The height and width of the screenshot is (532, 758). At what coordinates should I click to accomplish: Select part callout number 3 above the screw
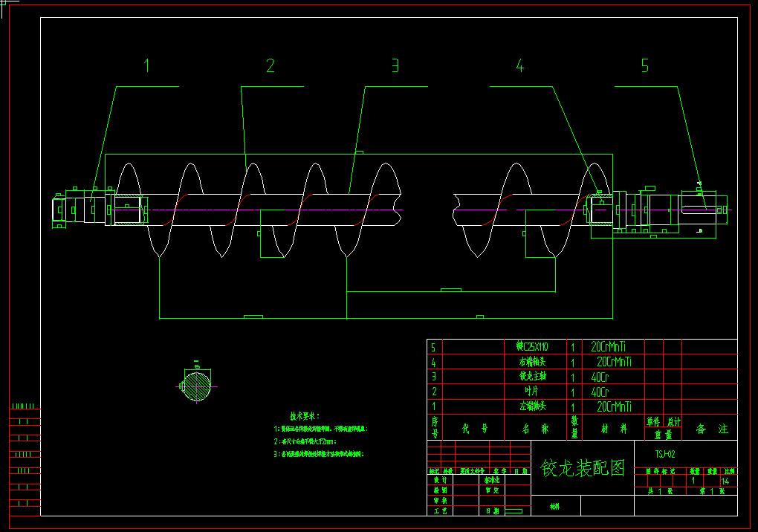click(395, 65)
